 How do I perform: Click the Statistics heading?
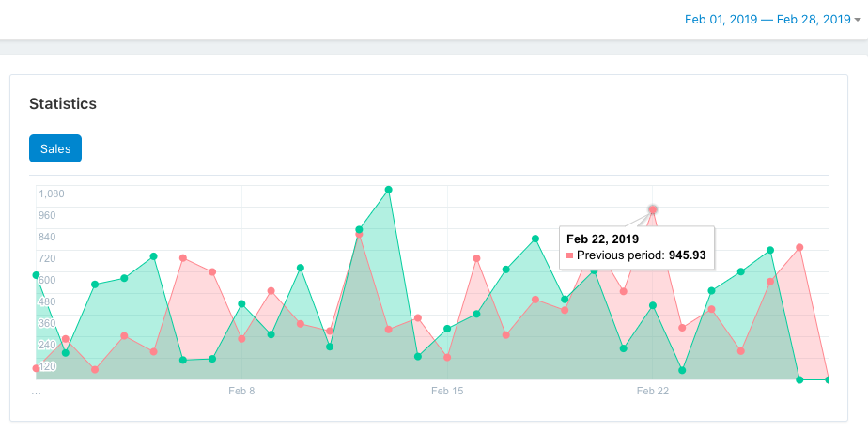(x=63, y=103)
